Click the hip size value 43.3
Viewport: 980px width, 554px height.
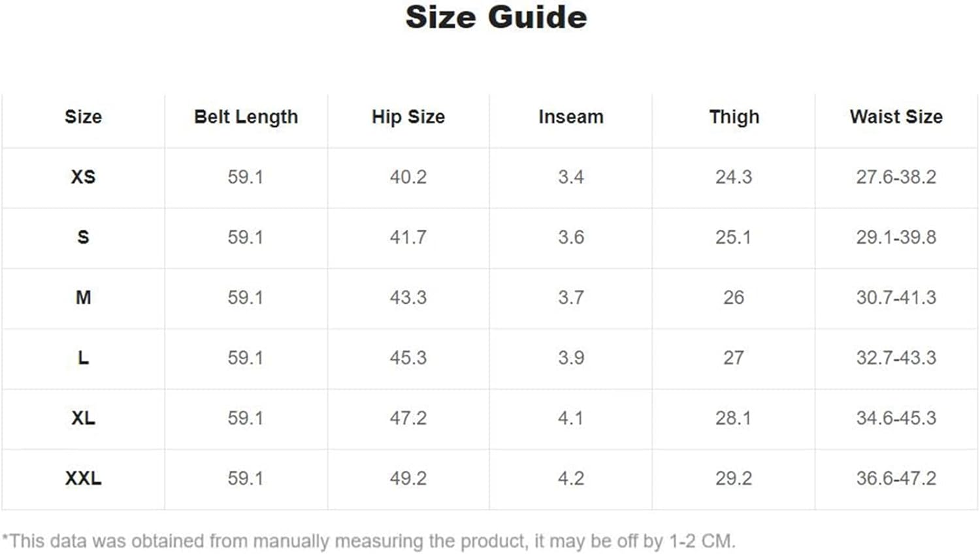[408, 298]
